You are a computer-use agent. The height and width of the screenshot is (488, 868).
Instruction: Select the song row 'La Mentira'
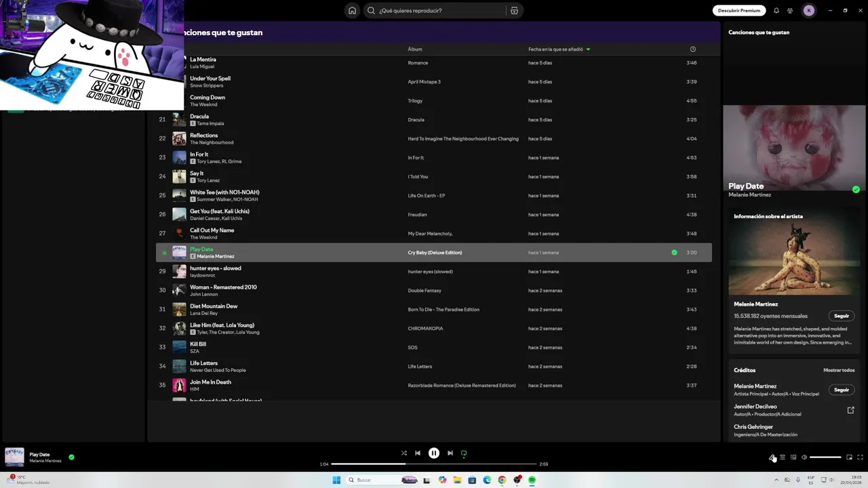click(434, 62)
